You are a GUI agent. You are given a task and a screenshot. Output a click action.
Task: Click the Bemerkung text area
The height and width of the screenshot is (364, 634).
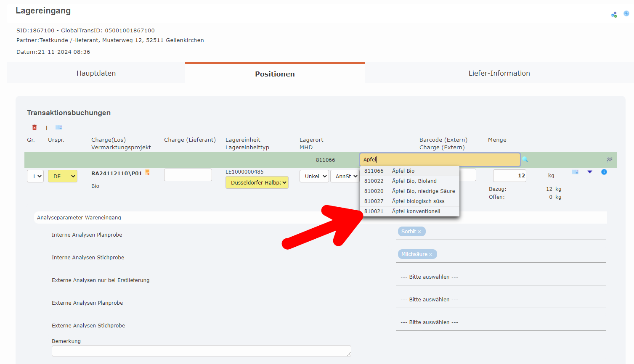pos(201,351)
